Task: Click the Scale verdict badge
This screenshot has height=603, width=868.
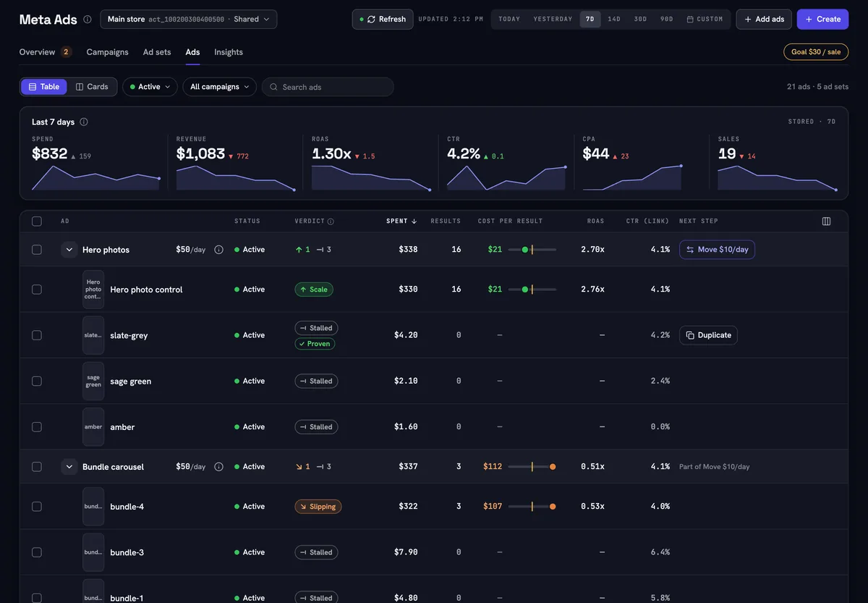Action: (x=314, y=290)
